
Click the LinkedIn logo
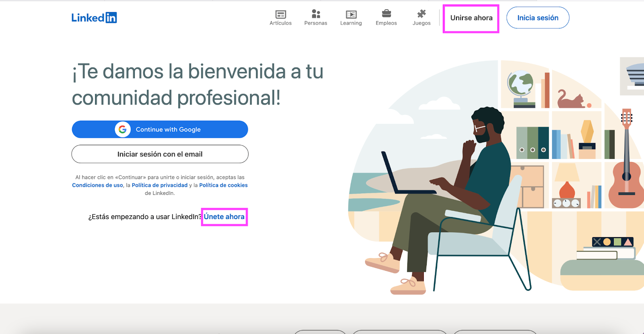(94, 18)
